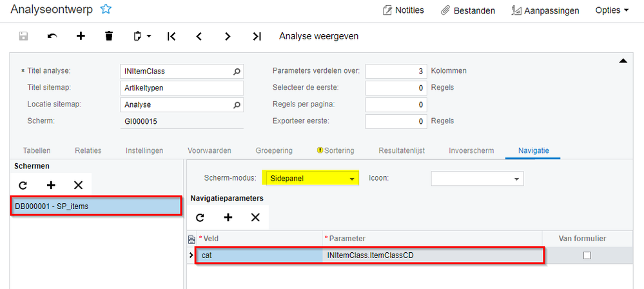Select DB000001 - SP_items screen entry
644x289 pixels.
97,206
